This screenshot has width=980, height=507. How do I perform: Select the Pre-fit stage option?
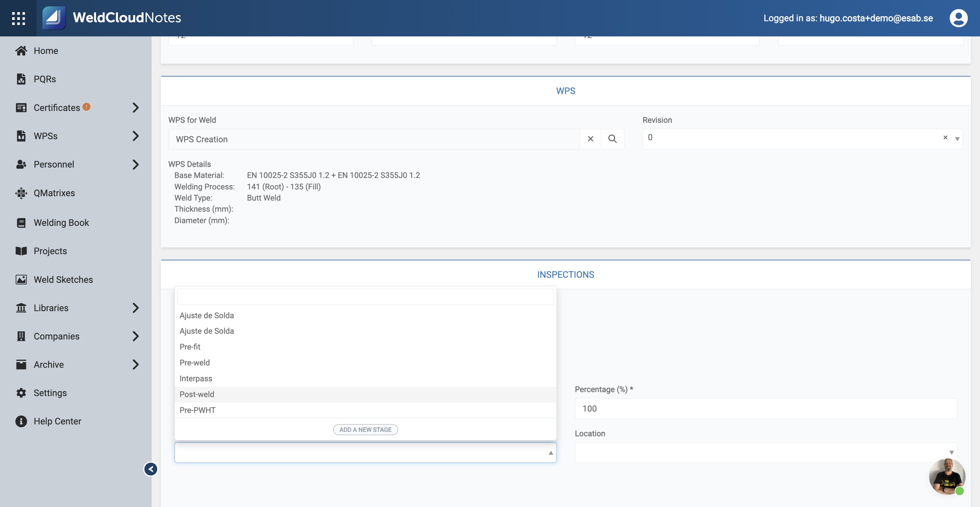point(365,347)
